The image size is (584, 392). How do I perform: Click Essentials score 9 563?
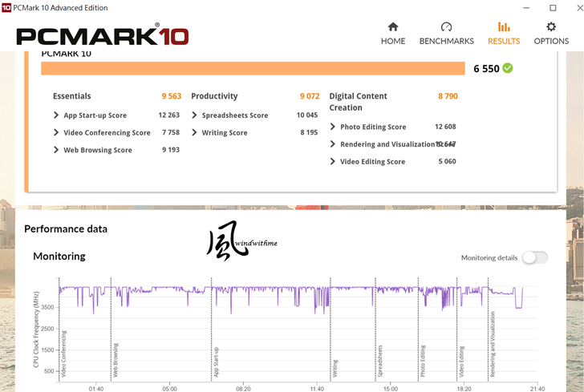pos(172,96)
